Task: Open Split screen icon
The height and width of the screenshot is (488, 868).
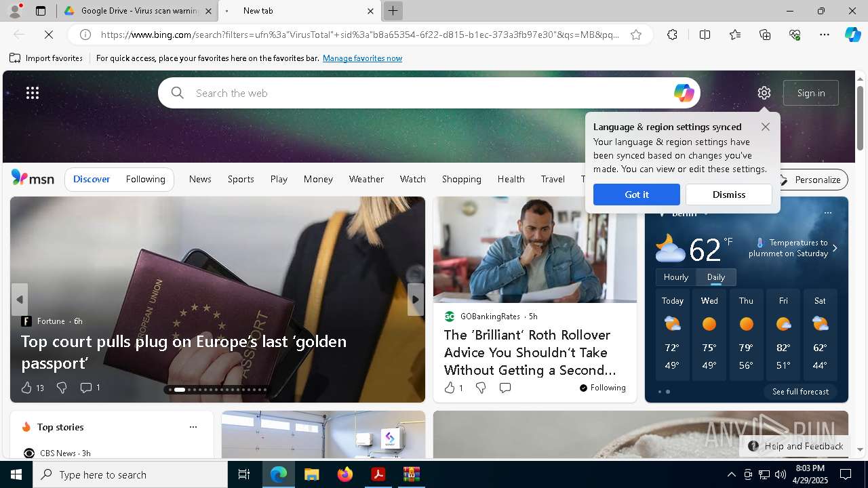Action: (x=705, y=35)
